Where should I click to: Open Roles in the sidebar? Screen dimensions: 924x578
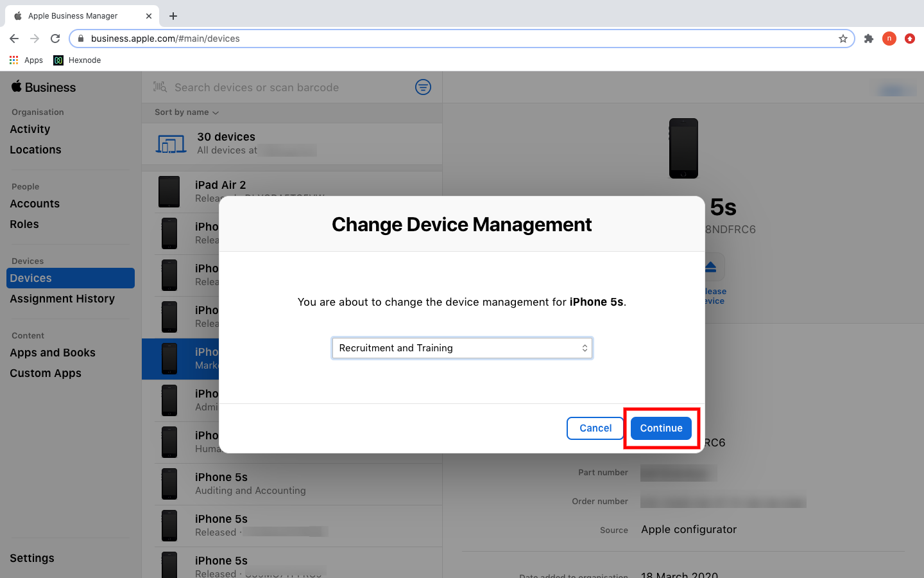coord(24,224)
